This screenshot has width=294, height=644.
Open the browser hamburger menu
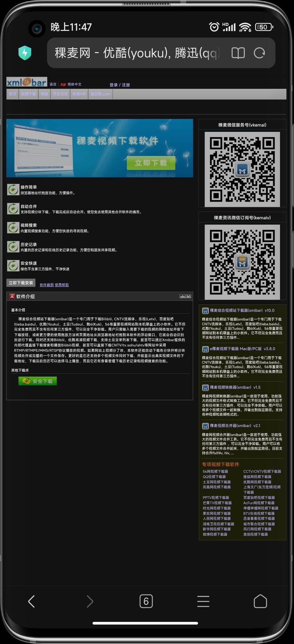pyautogui.click(x=203, y=601)
